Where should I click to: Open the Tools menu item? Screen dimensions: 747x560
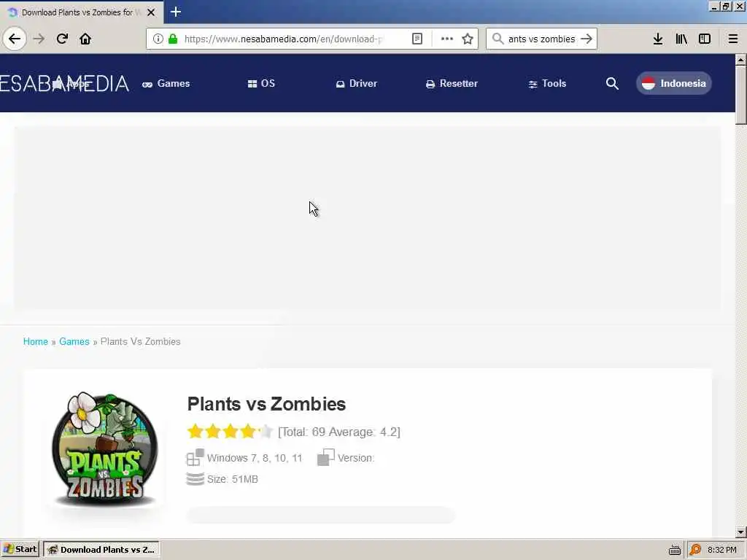pos(547,83)
